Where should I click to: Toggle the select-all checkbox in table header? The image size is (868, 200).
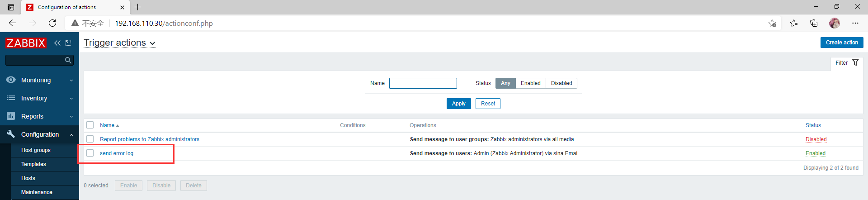90,125
